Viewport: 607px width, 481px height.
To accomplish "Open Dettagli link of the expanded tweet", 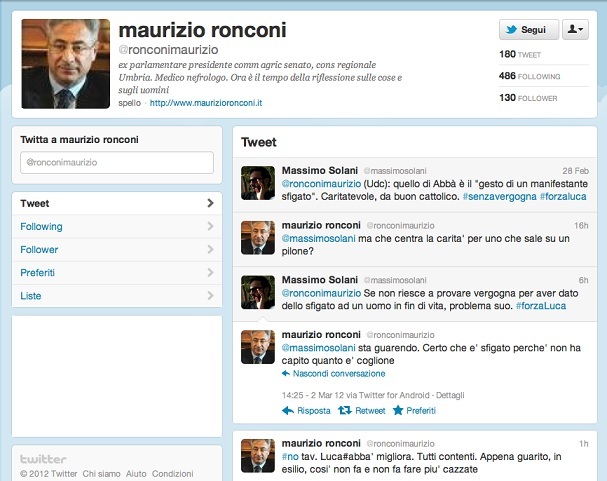I will (450, 395).
